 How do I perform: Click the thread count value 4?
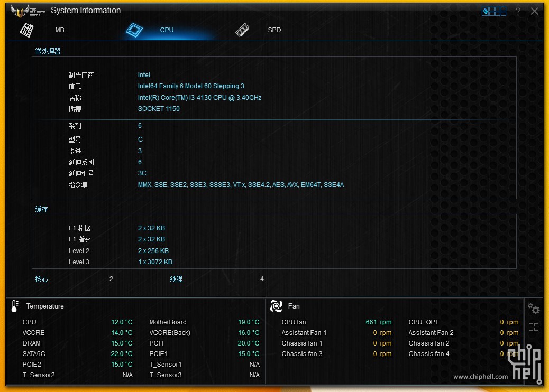pos(262,279)
